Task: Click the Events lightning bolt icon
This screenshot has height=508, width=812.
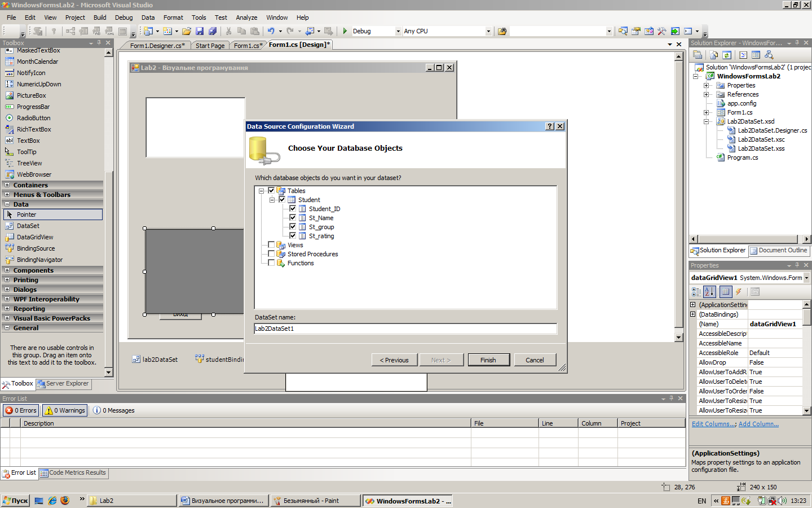Action: pos(738,292)
